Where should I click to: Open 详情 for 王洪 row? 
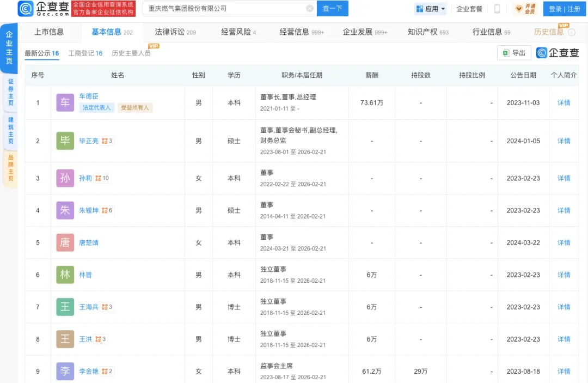coord(563,339)
